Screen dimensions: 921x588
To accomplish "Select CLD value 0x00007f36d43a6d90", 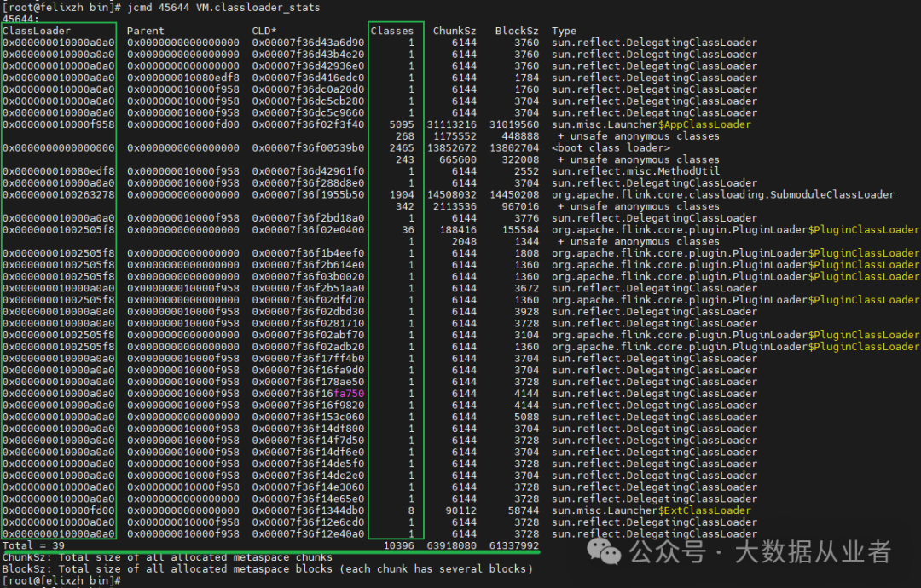I will pyautogui.click(x=308, y=43).
